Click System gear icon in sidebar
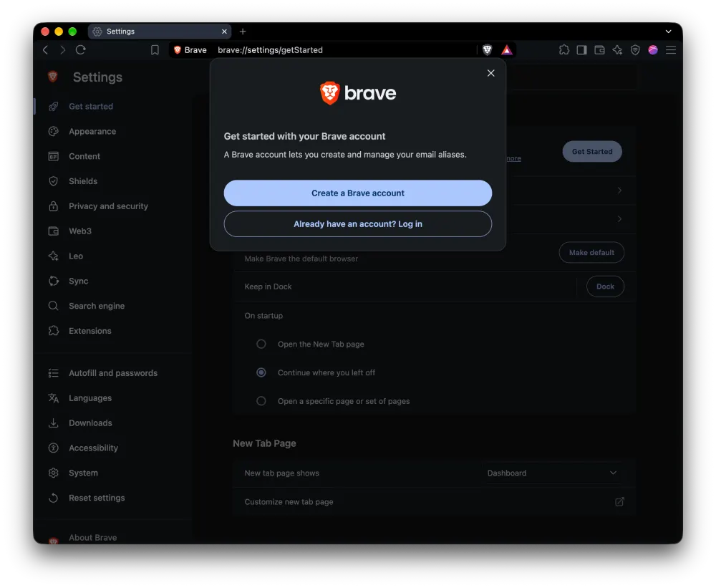The image size is (716, 588). click(x=54, y=473)
